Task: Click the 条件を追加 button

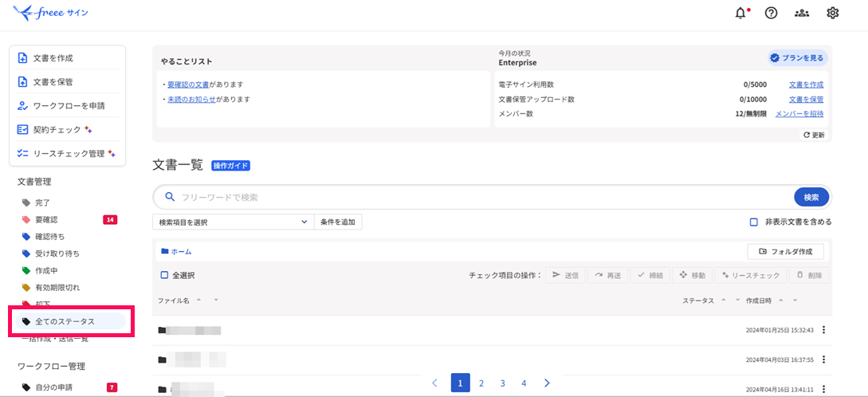Action: tap(338, 222)
